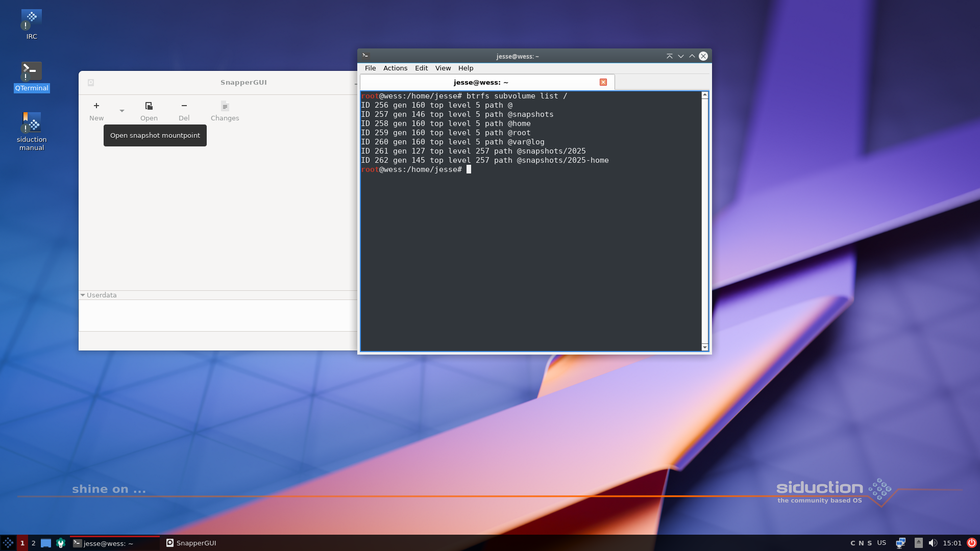This screenshot has width=980, height=551.
Task: Click the show desktop icon in taskbar
Action: [x=46, y=543]
